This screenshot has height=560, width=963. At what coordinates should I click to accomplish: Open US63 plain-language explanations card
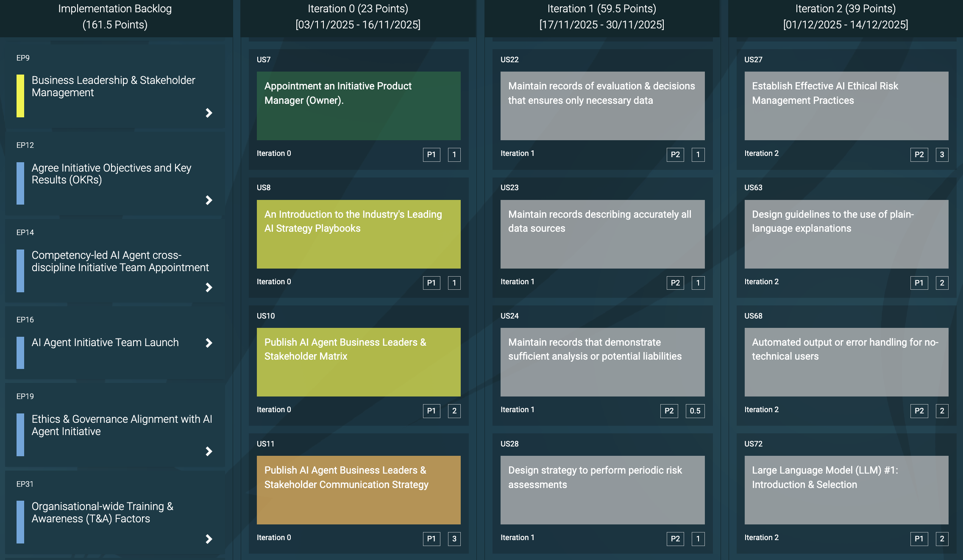click(846, 234)
